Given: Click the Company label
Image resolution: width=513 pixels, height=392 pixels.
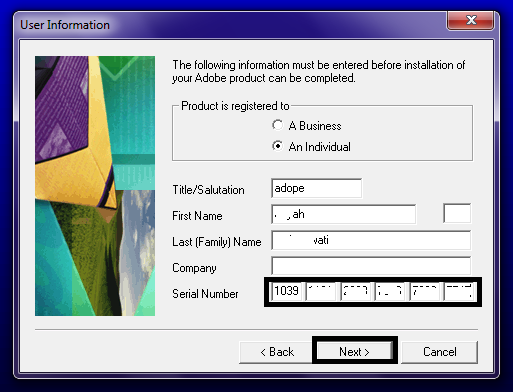Looking at the screenshot, I should (x=194, y=268).
